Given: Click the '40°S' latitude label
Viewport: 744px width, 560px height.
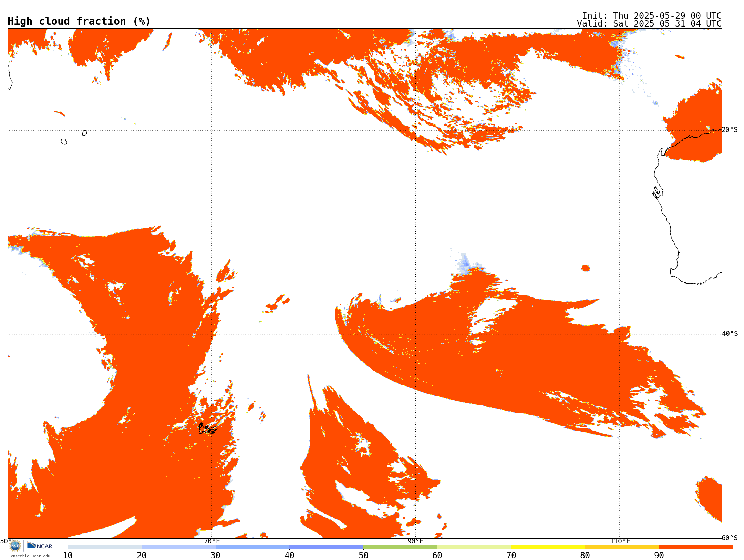Looking at the screenshot, I should [x=730, y=334].
